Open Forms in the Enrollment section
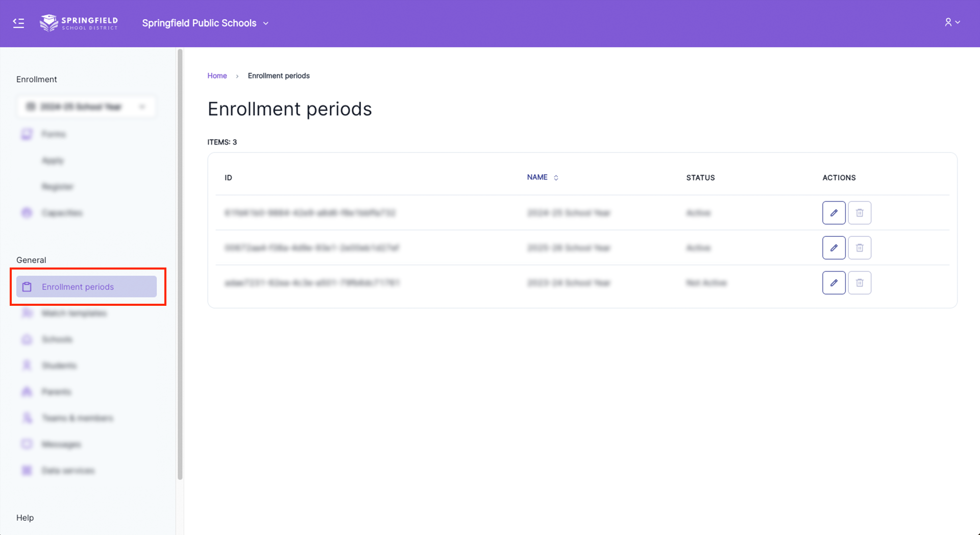980x535 pixels. click(x=54, y=134)
